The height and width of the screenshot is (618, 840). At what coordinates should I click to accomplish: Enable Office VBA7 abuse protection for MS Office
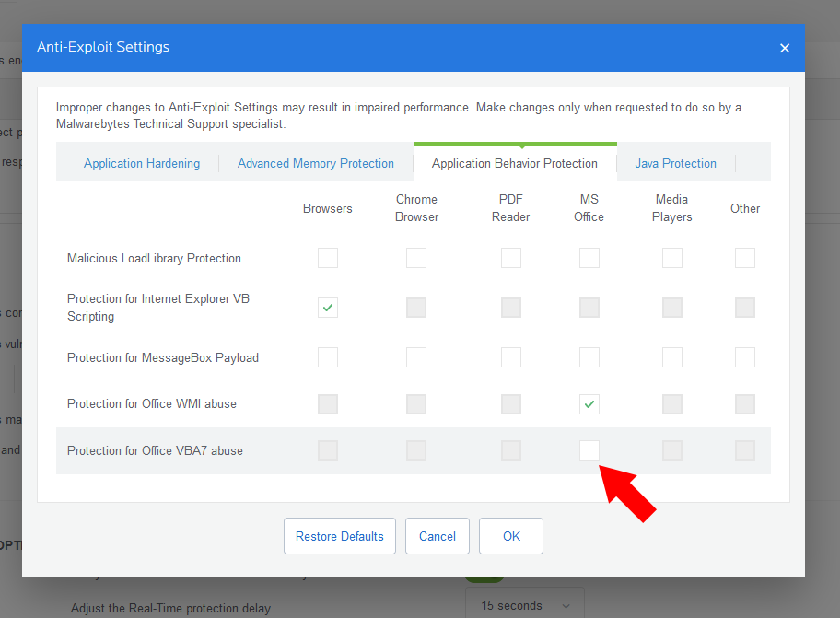[x=589, y=450]
